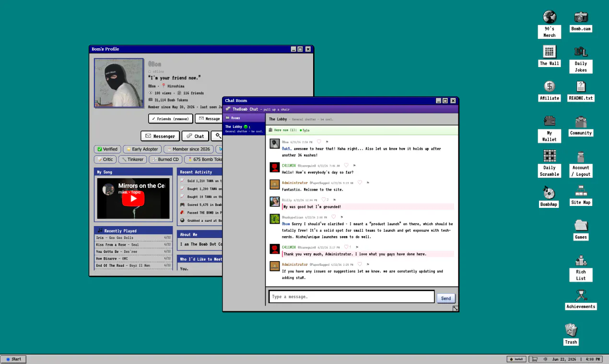This screenshot has width=609, height=364.
Task: Open The Wall desktop icon
Action: (550, 56)
